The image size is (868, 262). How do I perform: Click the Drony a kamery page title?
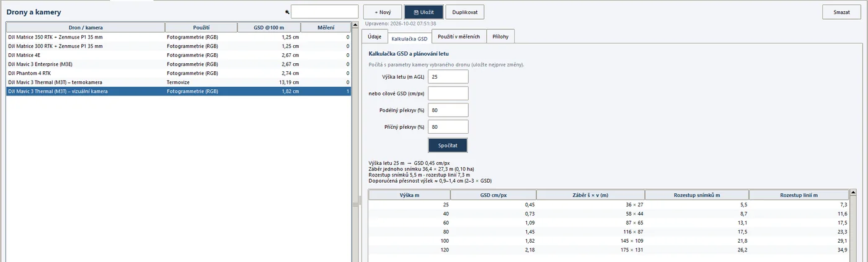click(34, 12)
